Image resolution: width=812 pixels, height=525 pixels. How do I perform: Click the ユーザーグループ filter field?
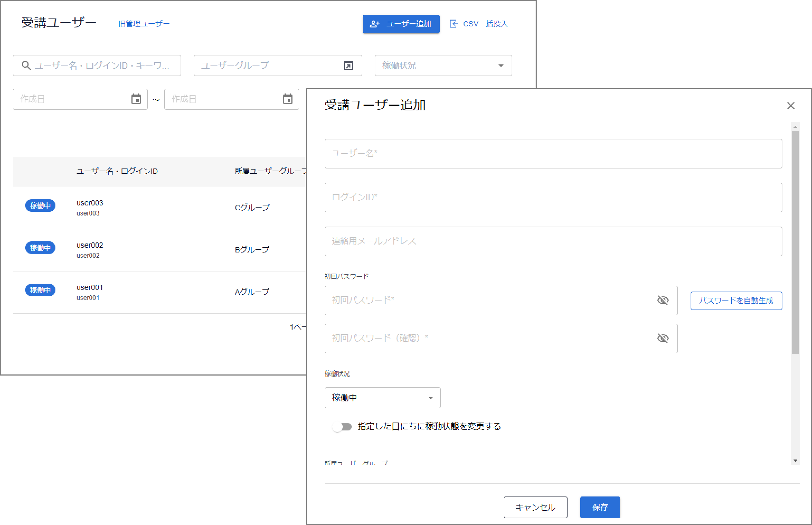[x=278, y=65]
